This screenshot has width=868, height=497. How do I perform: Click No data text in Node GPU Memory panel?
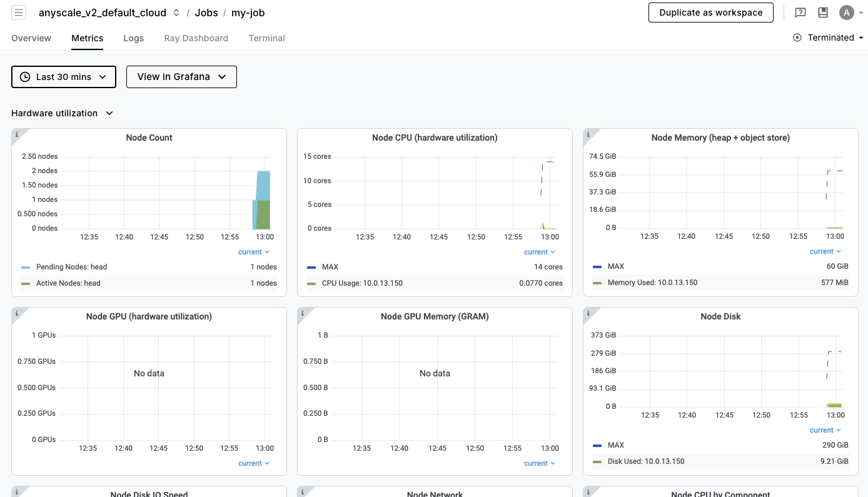(435, 373)
